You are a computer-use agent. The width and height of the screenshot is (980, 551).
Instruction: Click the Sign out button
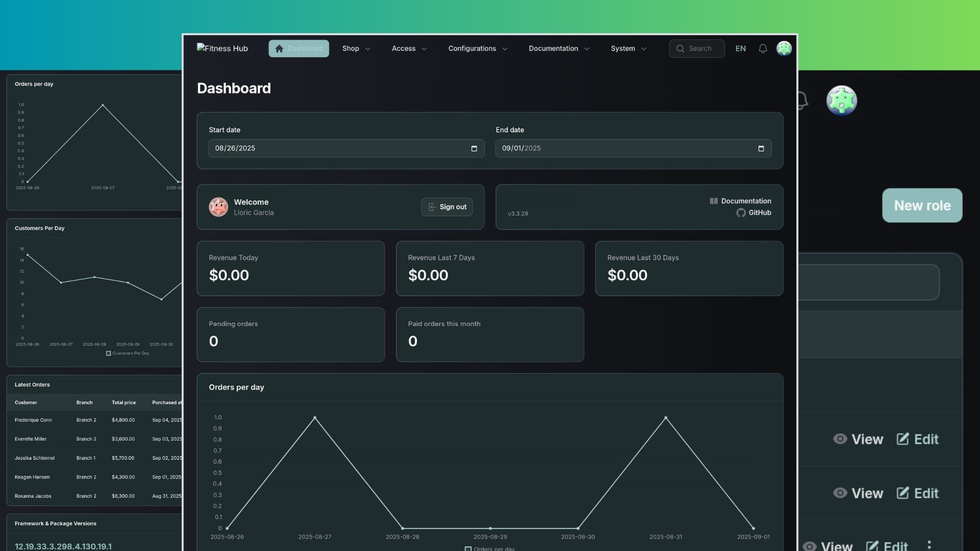tap(447, 207)
